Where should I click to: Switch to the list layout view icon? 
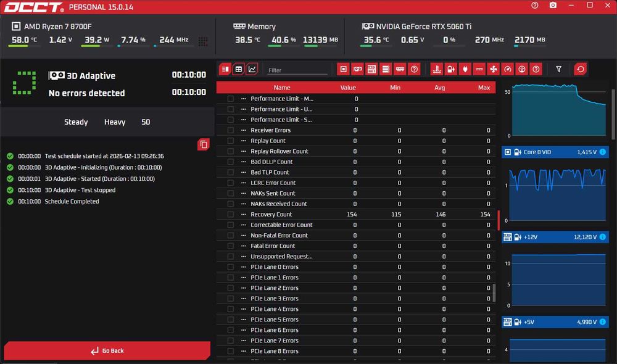pyautogui.click(x=225, y=69)
